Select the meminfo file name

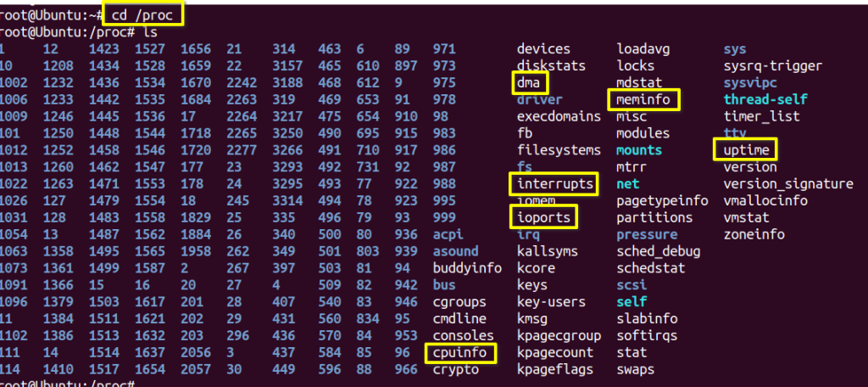point(643,99)
